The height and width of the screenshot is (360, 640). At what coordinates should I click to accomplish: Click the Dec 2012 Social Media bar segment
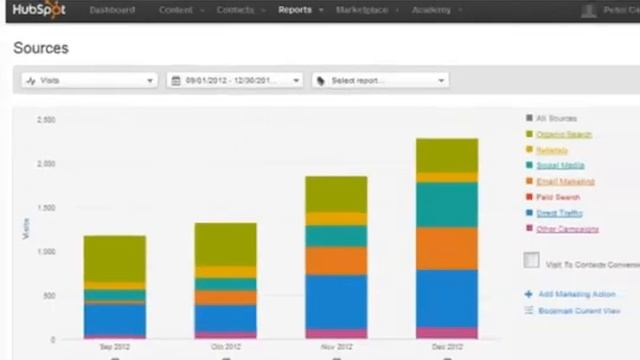pyautogui.click(x=447, y=205)
